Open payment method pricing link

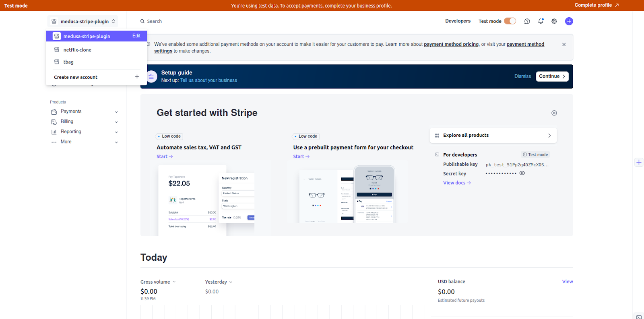point(451,44)
